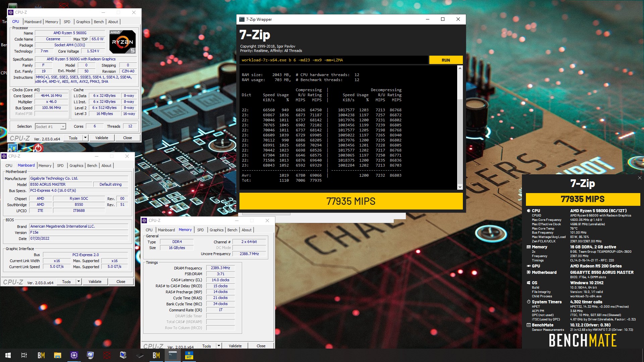Open File Explorer from the taskbar
The height and width of the screenshot is (362, 644).
57,355
